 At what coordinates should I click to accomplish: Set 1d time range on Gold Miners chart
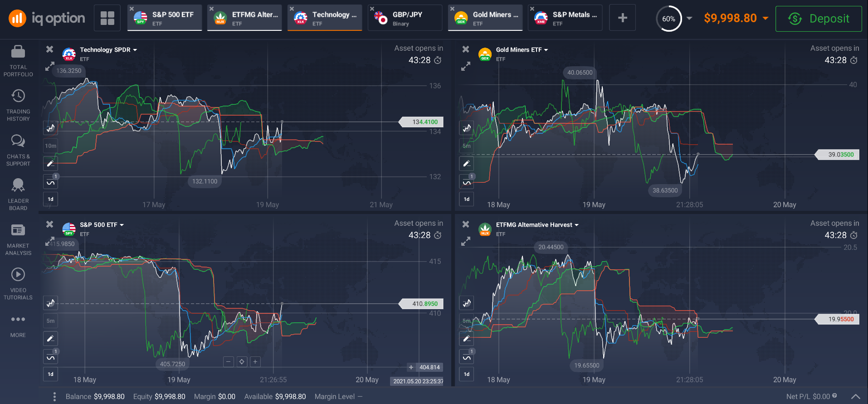point(467,199)
